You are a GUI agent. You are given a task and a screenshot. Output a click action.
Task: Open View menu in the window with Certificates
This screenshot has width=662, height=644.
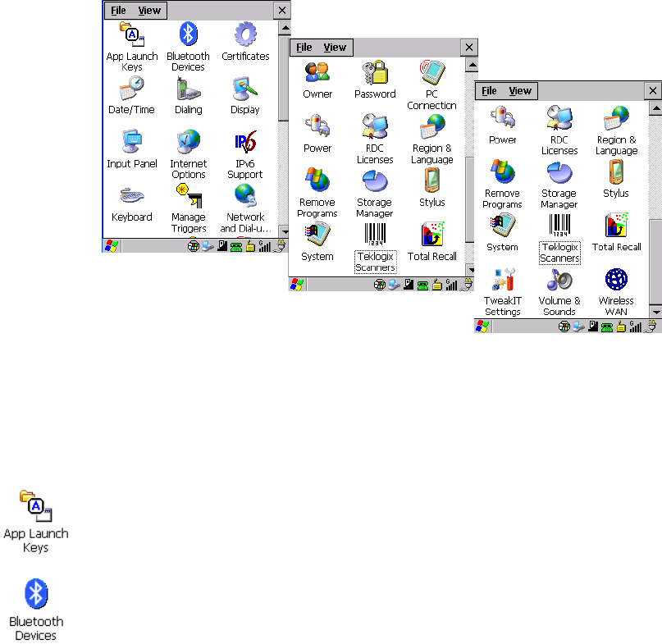point(149,11)
